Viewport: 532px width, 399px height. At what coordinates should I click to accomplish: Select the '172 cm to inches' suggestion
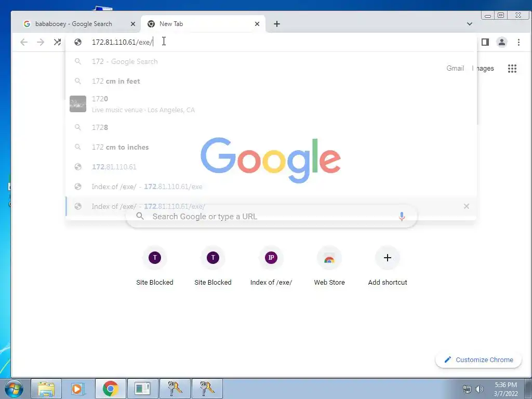tap(271, 147)
